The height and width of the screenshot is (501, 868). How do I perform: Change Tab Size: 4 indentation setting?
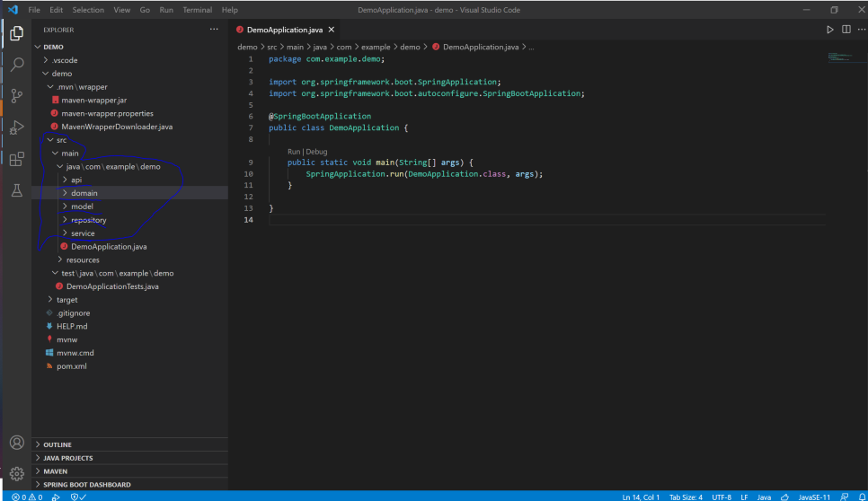pos(686,497)
